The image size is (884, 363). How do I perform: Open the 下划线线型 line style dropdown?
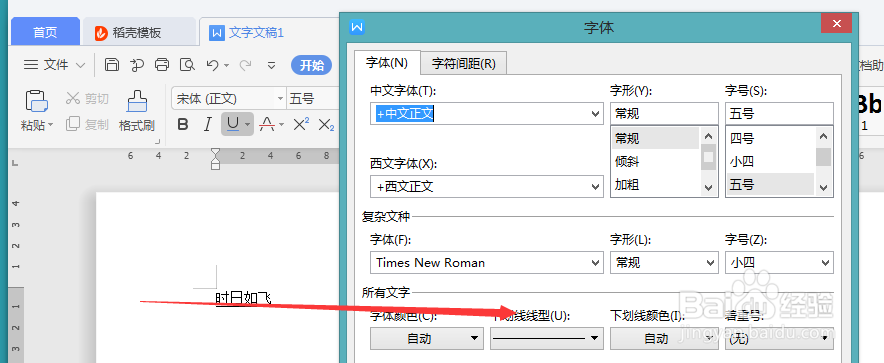point(546,338)
